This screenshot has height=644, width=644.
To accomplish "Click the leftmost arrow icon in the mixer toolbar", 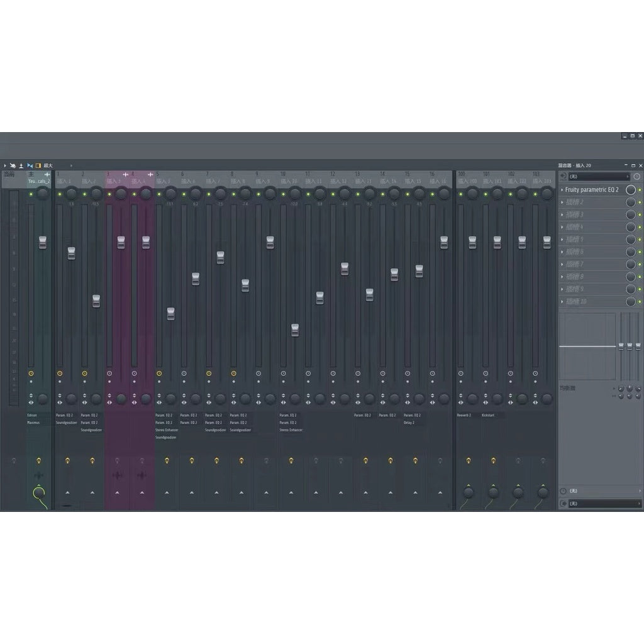I will [x=4, y=165].
